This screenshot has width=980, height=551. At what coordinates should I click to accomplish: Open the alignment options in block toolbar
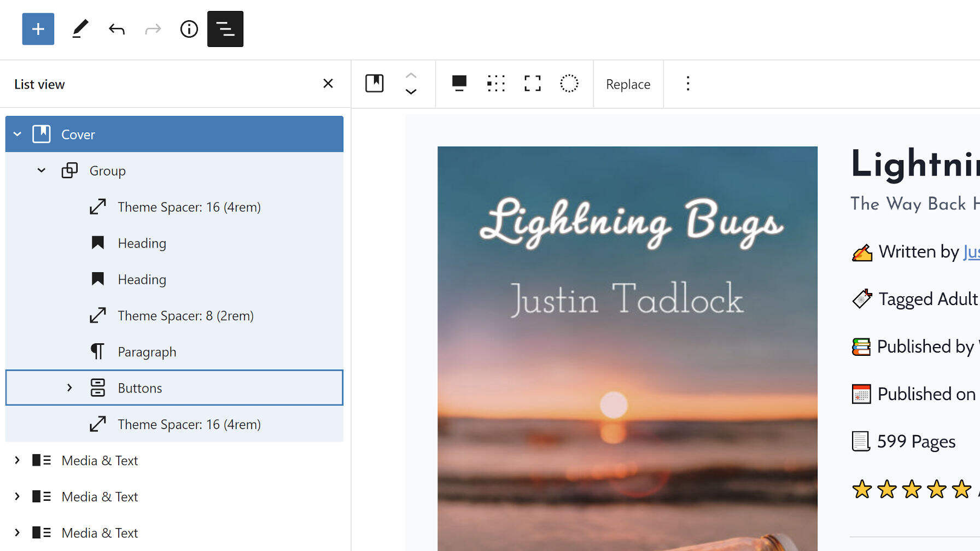click(459, 84)
